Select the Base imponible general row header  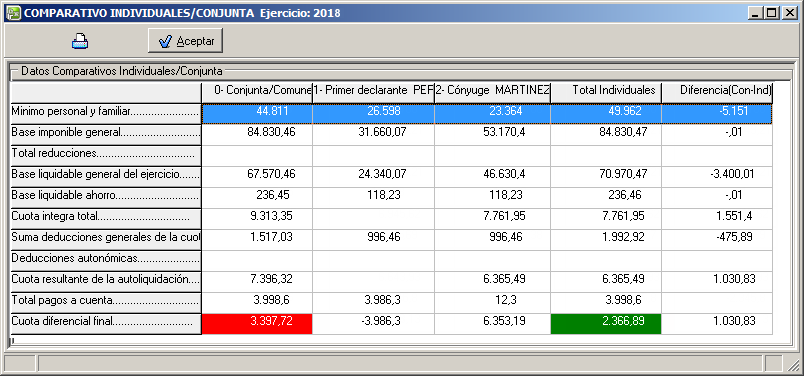click(106, 132)
